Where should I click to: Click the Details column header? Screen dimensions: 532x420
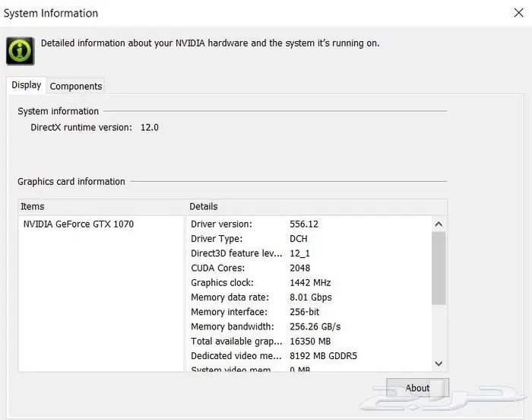204,206
